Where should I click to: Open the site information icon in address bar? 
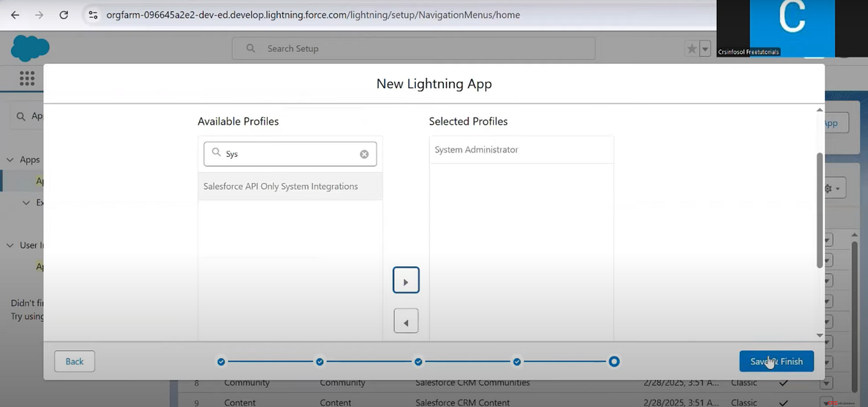[93, 15]
